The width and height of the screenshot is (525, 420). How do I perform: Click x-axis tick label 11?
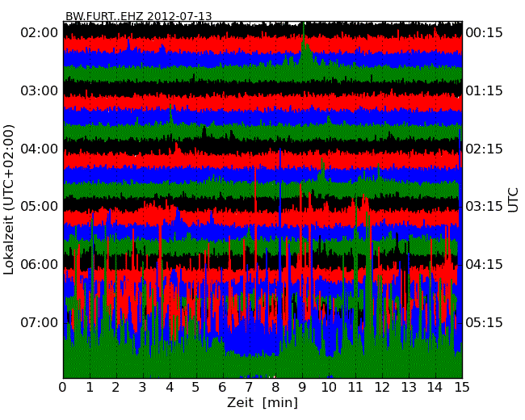pyautogui.click(x=355, y=387)
